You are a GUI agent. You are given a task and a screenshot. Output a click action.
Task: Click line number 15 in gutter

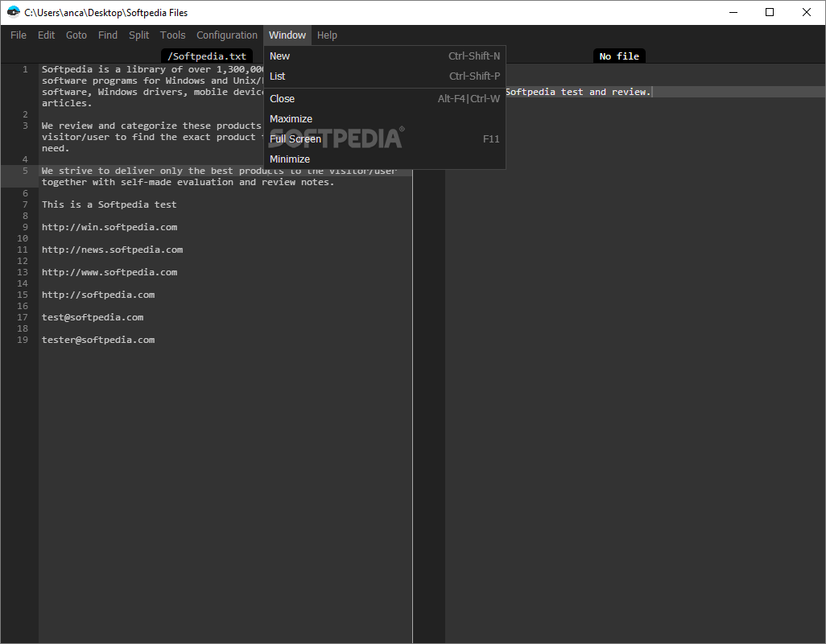[22, 295]
